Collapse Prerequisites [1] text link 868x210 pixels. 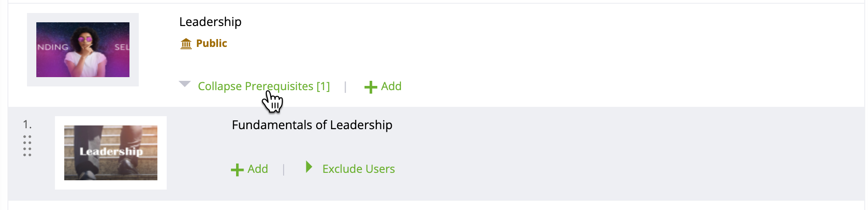pyautogui.click(x=264, y=86)
